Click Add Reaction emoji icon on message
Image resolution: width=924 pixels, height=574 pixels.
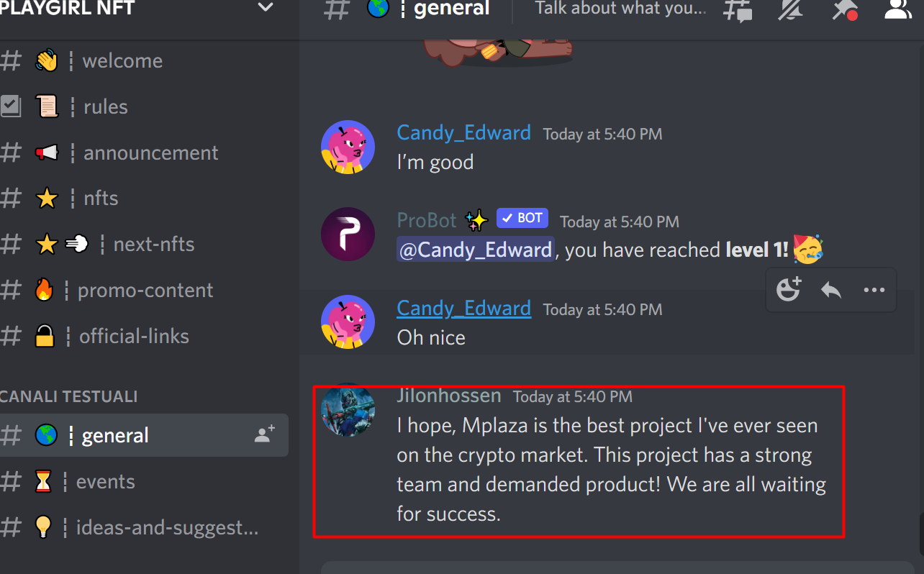[x=789, y=290]
